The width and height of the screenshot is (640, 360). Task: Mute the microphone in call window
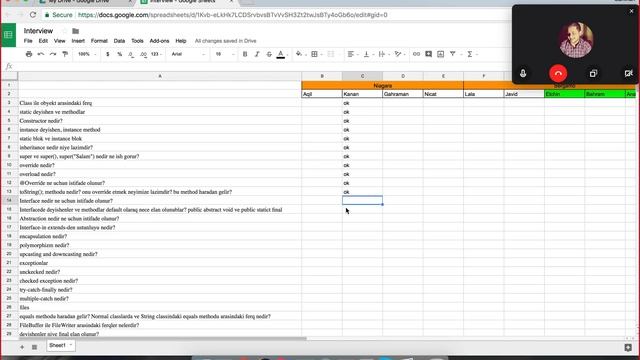[x=523, y=73]
